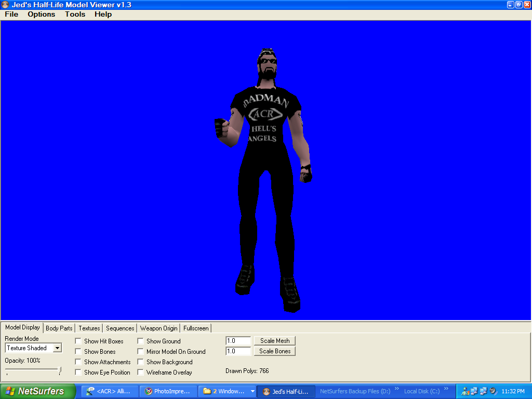Click the Scale Mesh button

click(x=275, y=341)
